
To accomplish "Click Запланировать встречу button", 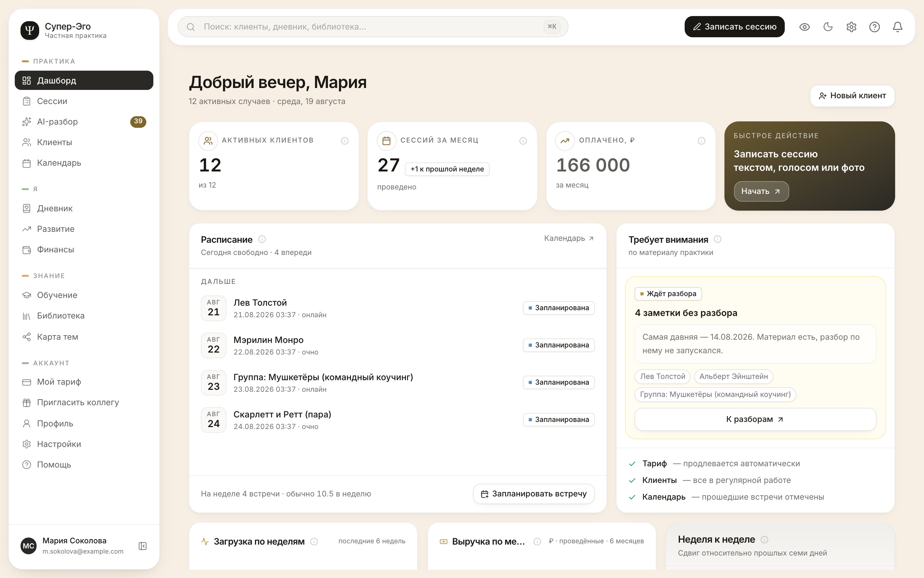I will tap(534, 494).
